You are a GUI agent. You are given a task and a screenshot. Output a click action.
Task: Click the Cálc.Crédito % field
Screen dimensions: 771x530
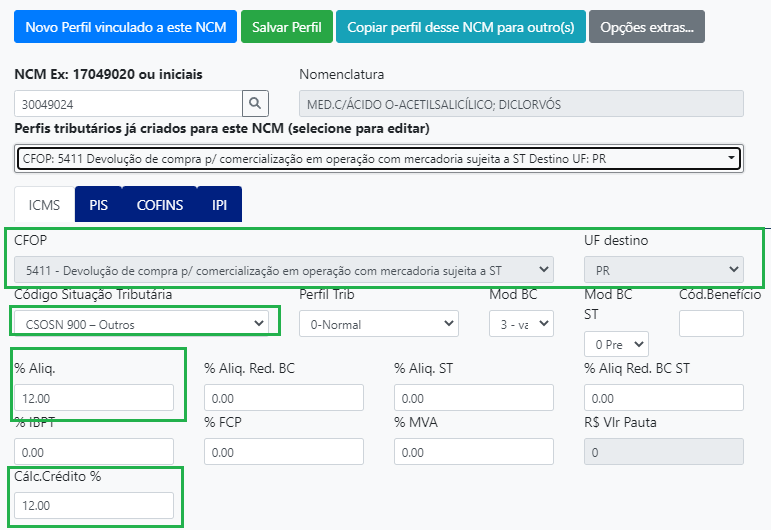pos(94,506)
